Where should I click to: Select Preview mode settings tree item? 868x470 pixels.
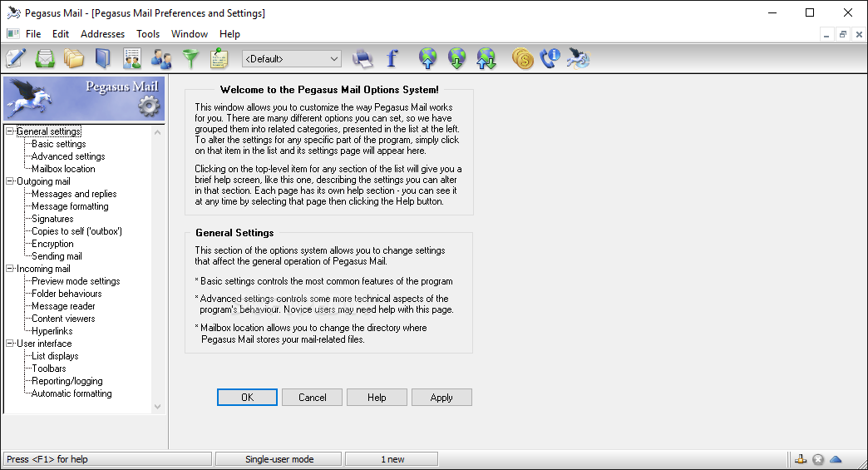tap(76, 280)
